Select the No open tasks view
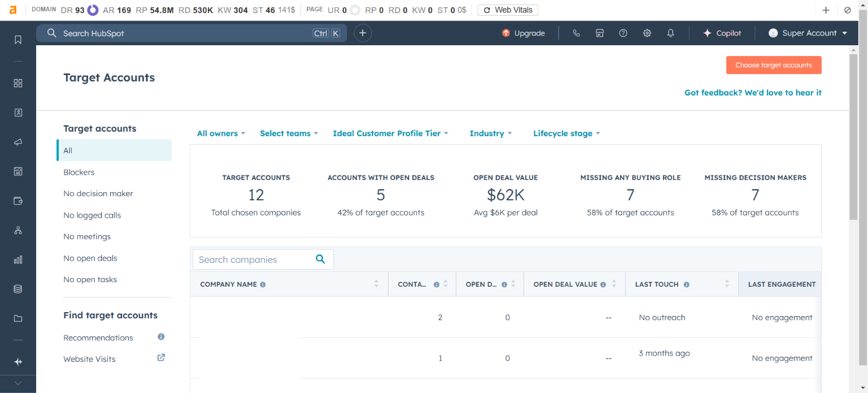 pos(90,279)
